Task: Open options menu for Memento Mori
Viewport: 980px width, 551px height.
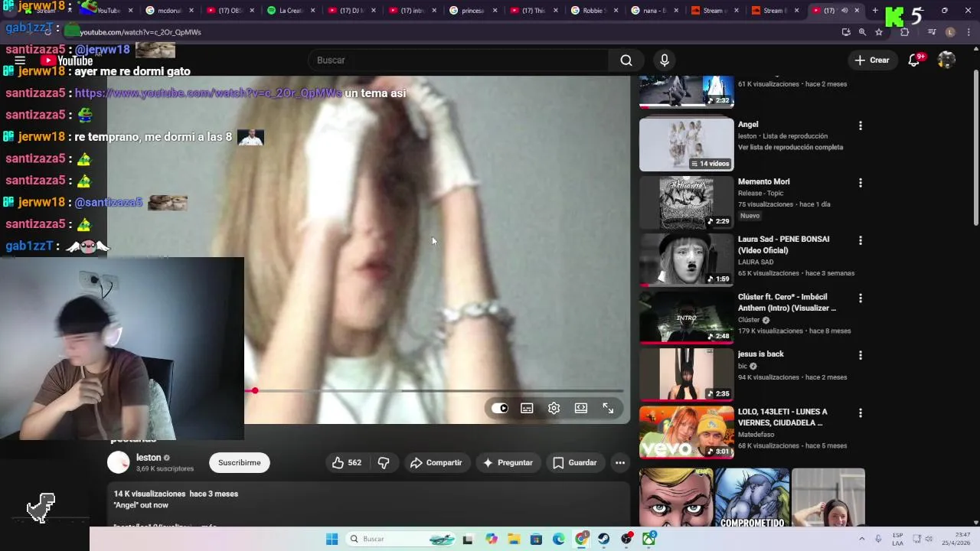Action: pyautogui.click(x=861, y=183)
